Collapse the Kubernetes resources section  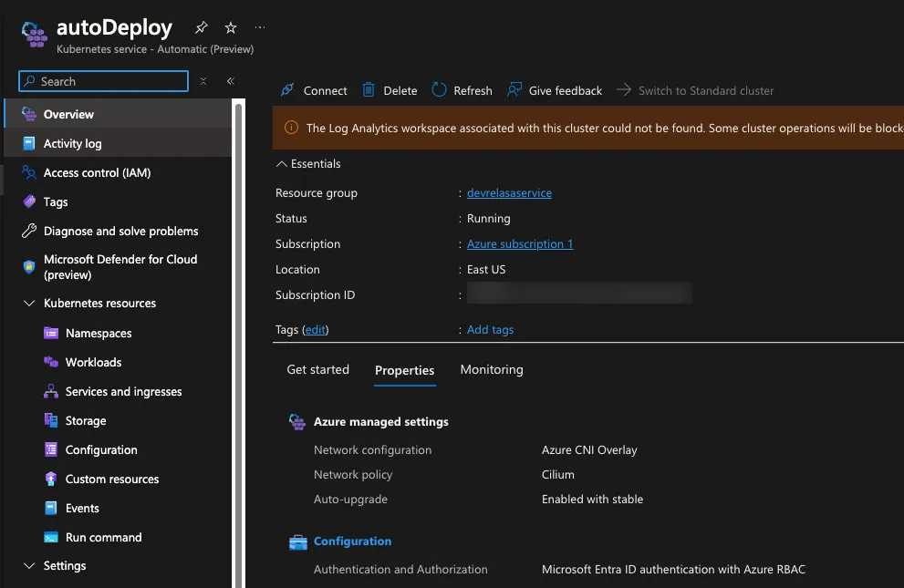(x=28, y=304)
